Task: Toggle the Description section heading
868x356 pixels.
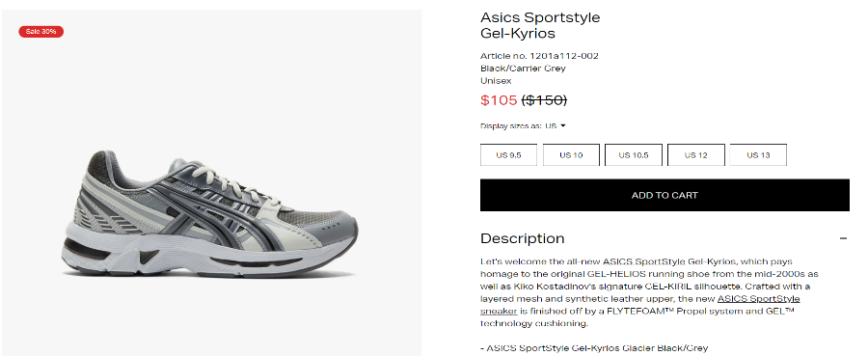Action: click(522, 238)
